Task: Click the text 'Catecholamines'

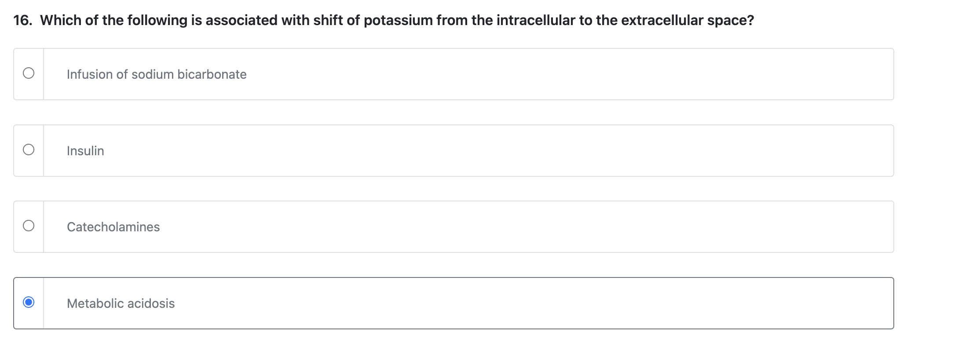Action: tap(113, 227)
